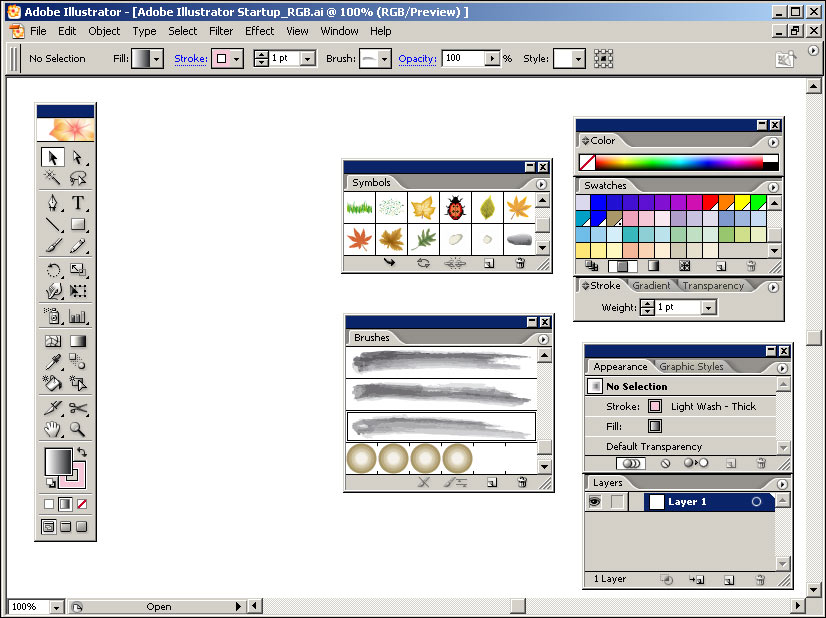Image resolution: width=826 pixels, height=618 pixels.
Task: Create new layer button in Layers panel
Action: (x=729, y=580)
